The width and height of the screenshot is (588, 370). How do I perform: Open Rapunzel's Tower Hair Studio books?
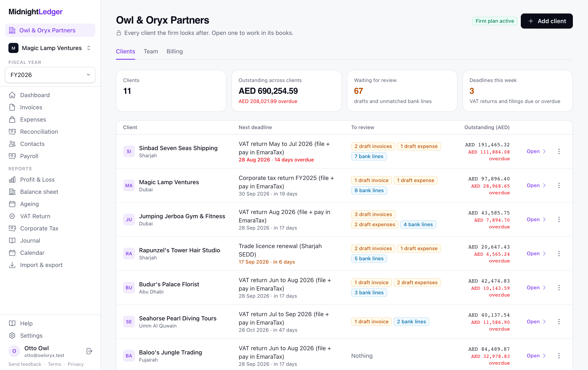(x=536, y=253)
